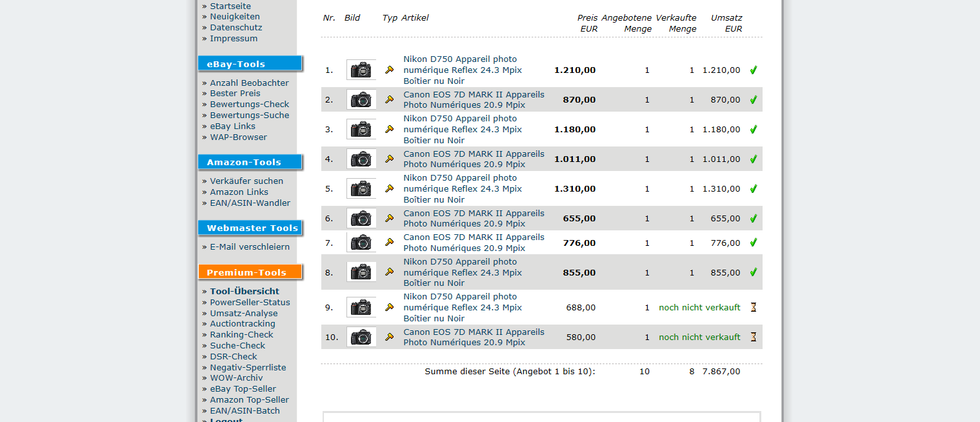Viewport: 980px width, 422px height.
Task: Go to Startseite in the sidebar
Action: (x=230, y=6)
